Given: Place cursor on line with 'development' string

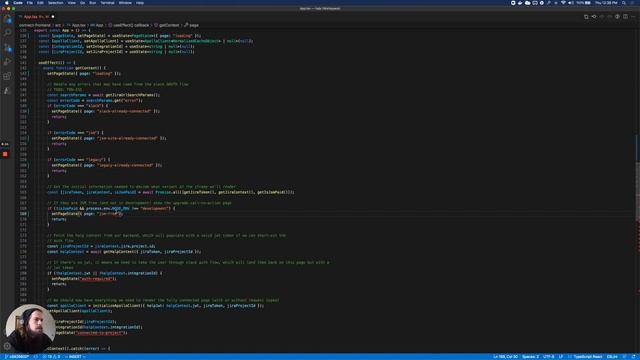Looking at the screenshot, I should (x=111, y=209).
